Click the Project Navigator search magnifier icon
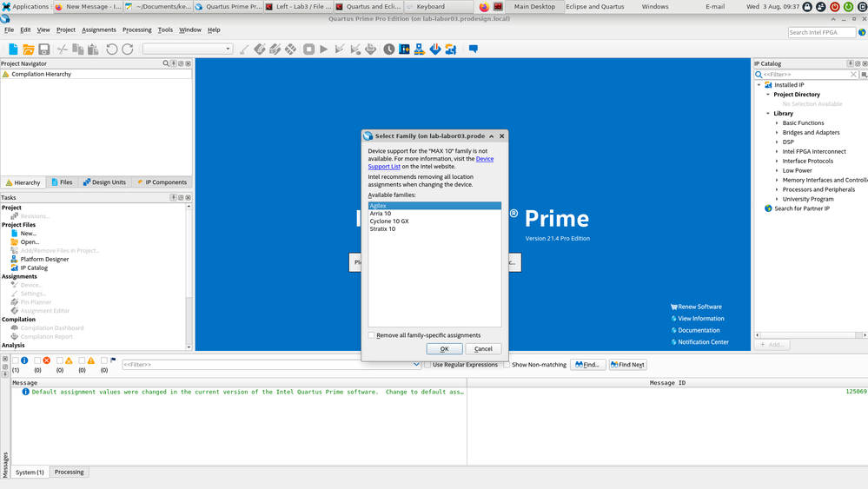The image size is (868, 489). tap(165, 63)
